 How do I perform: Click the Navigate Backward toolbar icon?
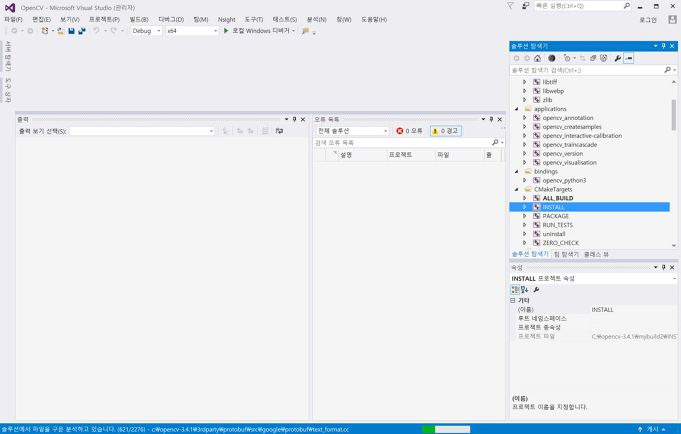tap(14, 31)
